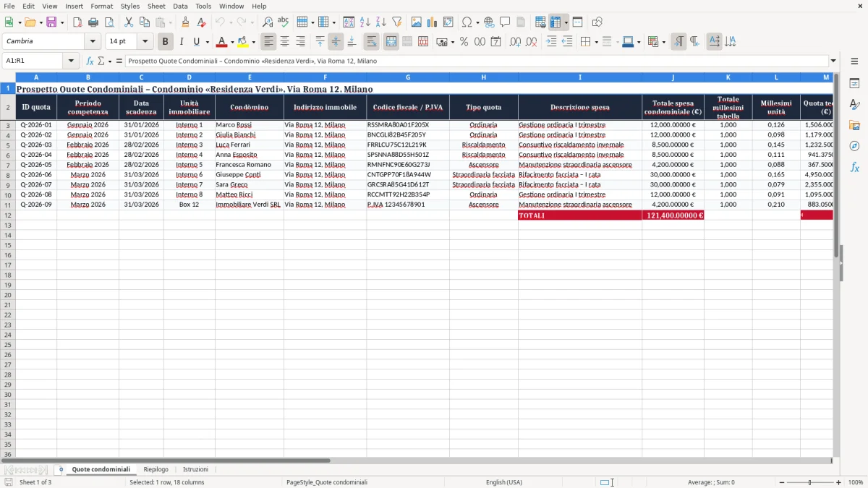Open the Font Size dropdown
This screenshot has height=488, width=868.
pos(145,42)
